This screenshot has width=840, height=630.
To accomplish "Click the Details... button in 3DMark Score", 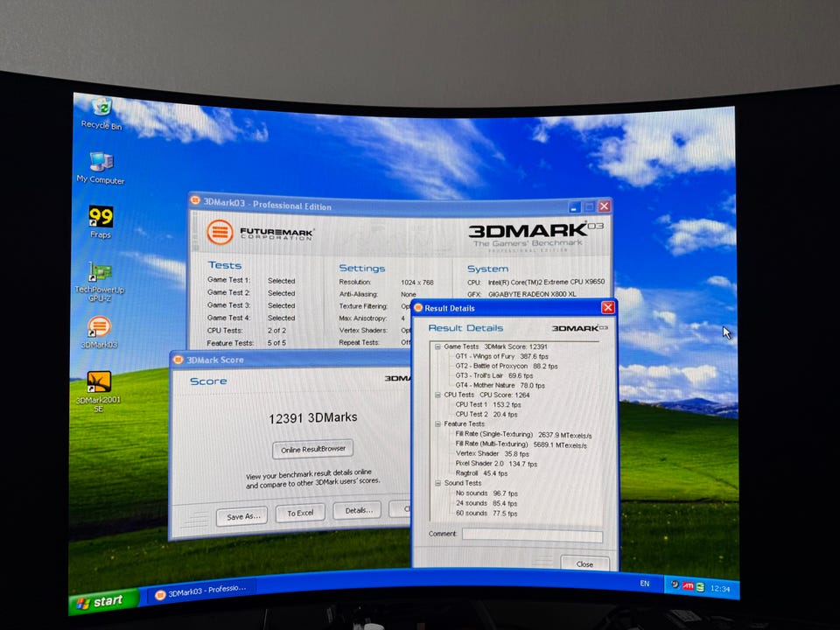I will coord(358,510).
